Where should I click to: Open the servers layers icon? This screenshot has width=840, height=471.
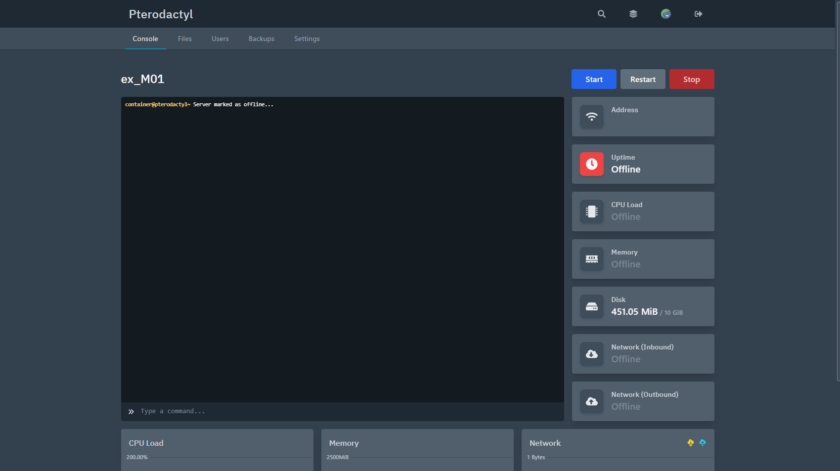pyautogui.click(x=633, y=14)
